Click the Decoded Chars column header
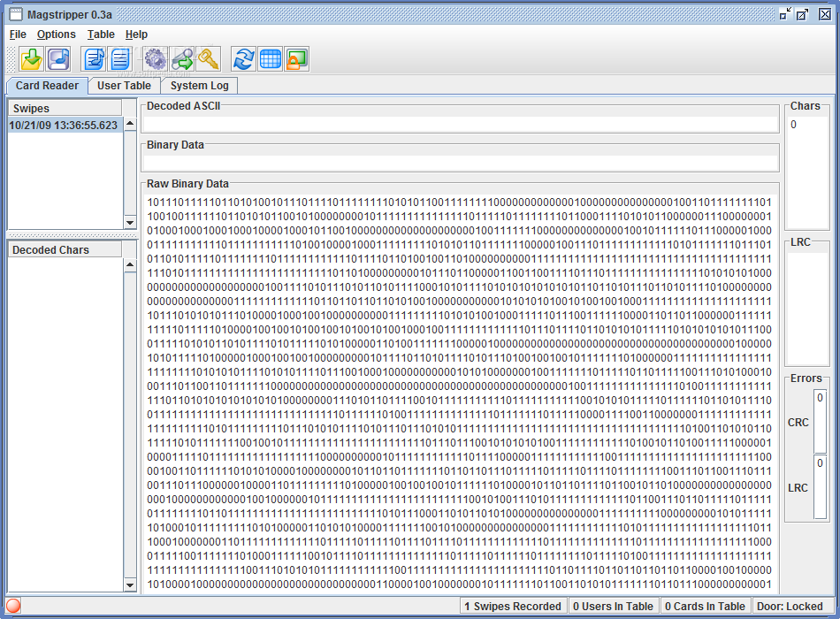Viewport: 840px width, 619px height. click(x=65, y=249)
